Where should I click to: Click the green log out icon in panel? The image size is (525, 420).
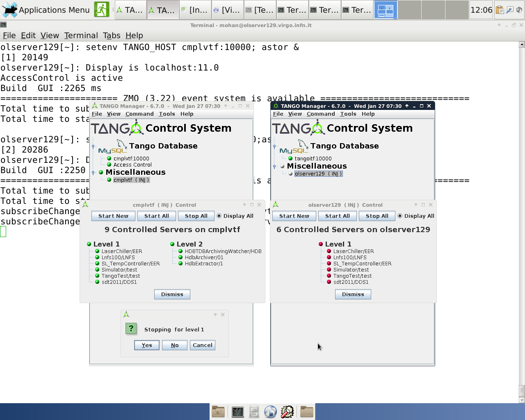pyautogui.click(x=102, y=9)
